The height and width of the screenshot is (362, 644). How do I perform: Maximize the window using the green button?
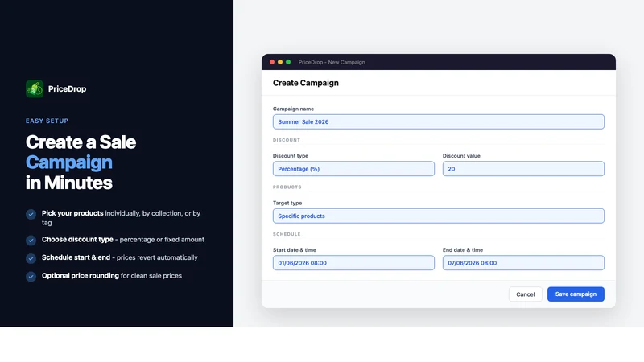[x=288, y=62]
